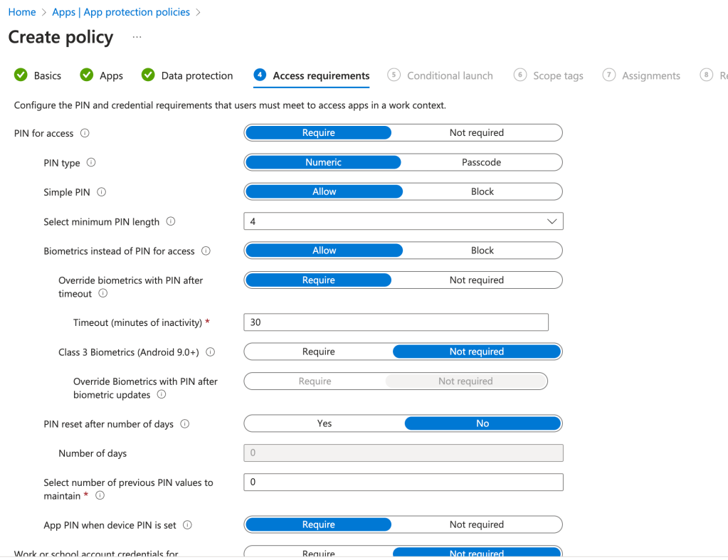The image size is (728, 560).
Task: Open the ellipsis menu next to Create policy
Action: (137, 37)
